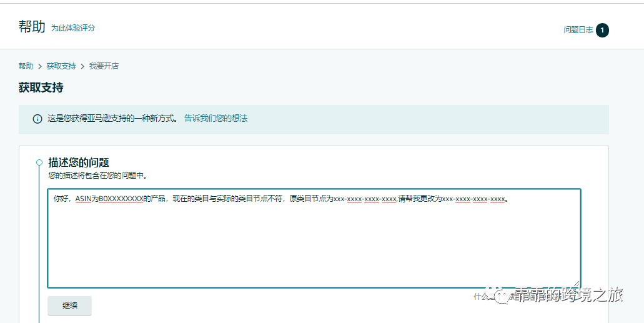Open the 问题日志 link
The image size is (644, 323).
[x=578, y=30]
